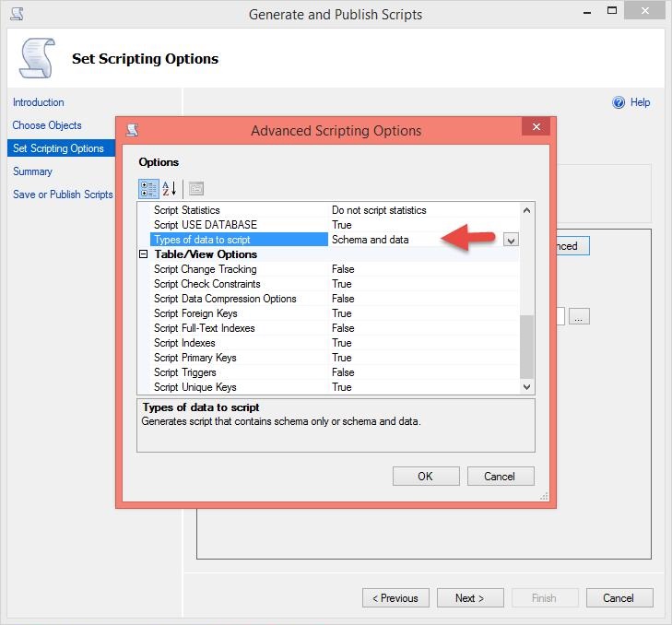Viewport: 672px width, 625px height.
Task: Click the options list scroll down arrow
Action: [526, 387]
